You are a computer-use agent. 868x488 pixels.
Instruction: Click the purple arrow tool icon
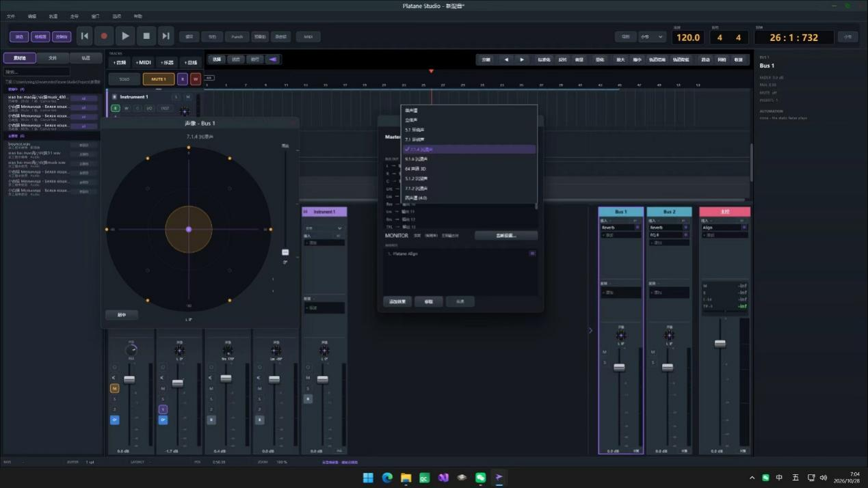pos(273,59)
